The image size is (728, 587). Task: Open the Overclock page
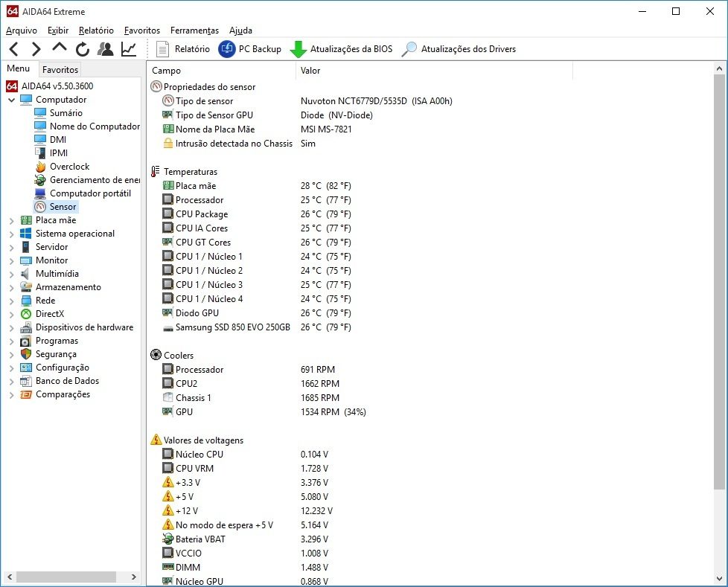70,167
